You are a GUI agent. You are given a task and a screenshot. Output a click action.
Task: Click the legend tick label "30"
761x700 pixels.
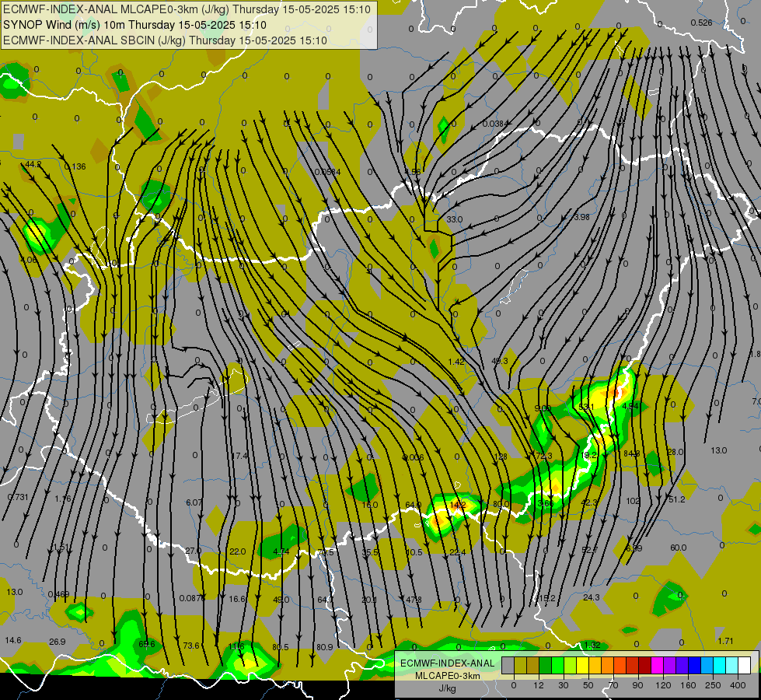[x=563, y=685]
